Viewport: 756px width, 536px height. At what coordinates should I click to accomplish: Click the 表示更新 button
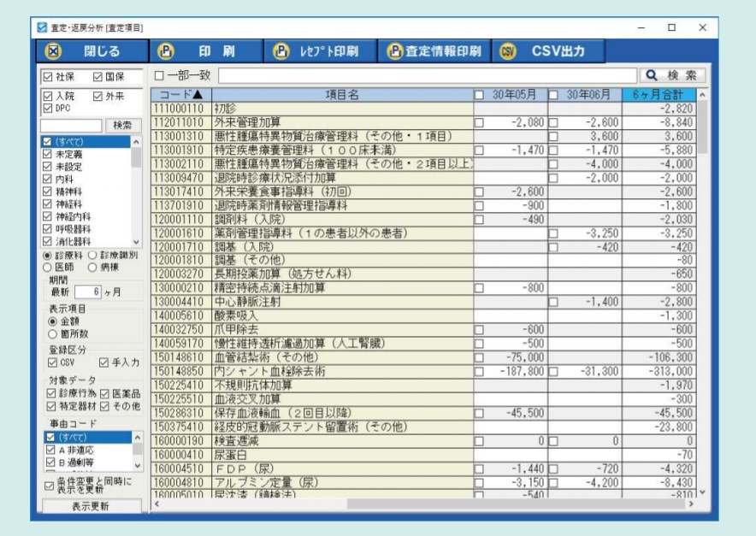coord(92,506)
